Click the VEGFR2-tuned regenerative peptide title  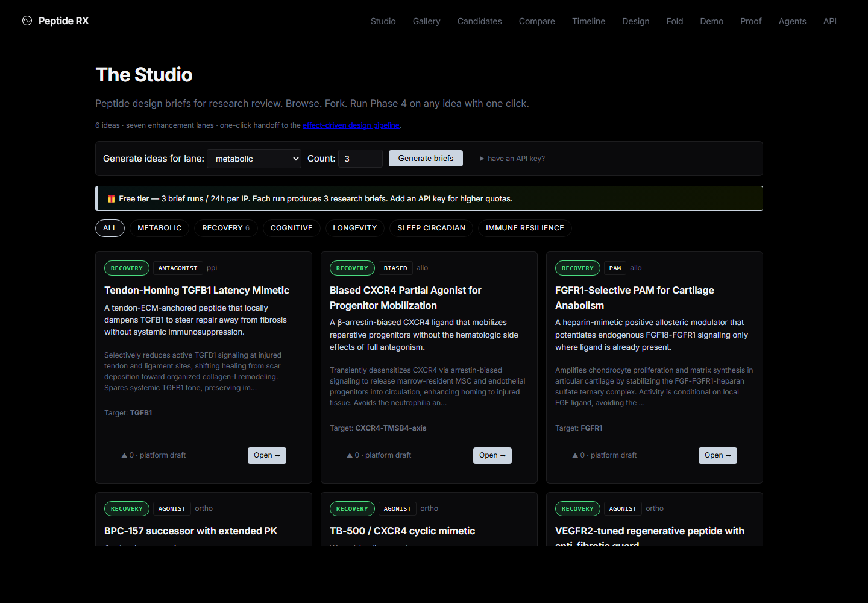point(650,535)
